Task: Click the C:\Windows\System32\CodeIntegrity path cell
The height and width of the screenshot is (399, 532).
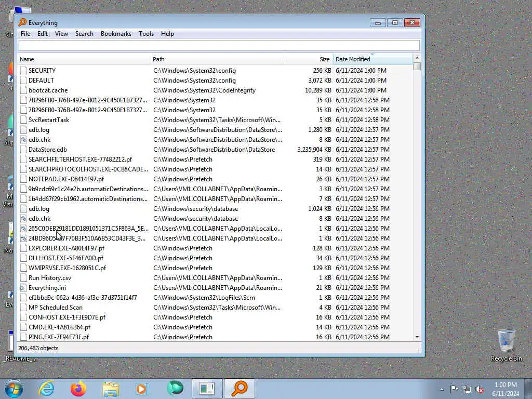Action: (205, 90)
